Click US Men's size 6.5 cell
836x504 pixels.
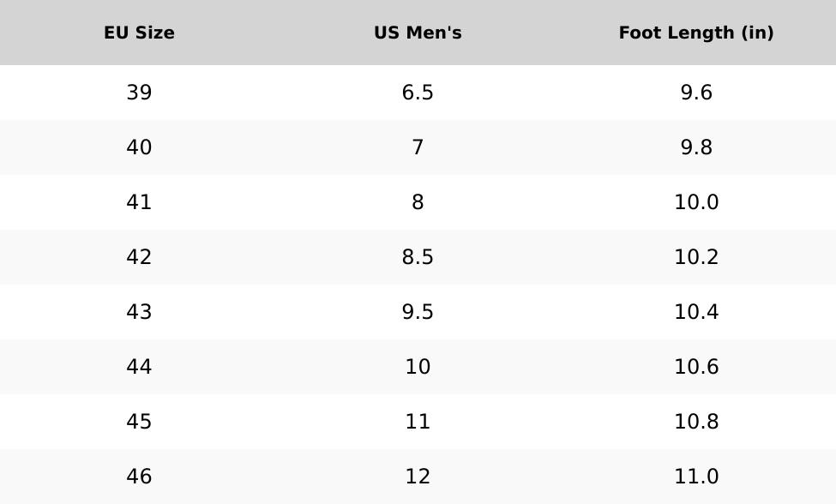(418, 93)
